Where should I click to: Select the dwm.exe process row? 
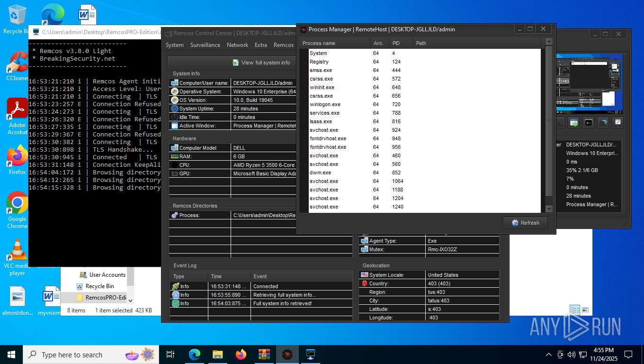(424, 173)
